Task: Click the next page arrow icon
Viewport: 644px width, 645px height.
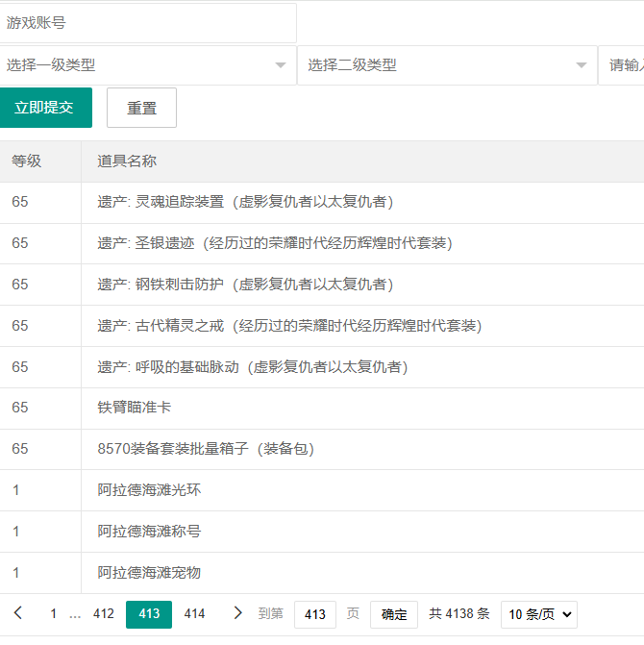Action: (x=238, y=613)
